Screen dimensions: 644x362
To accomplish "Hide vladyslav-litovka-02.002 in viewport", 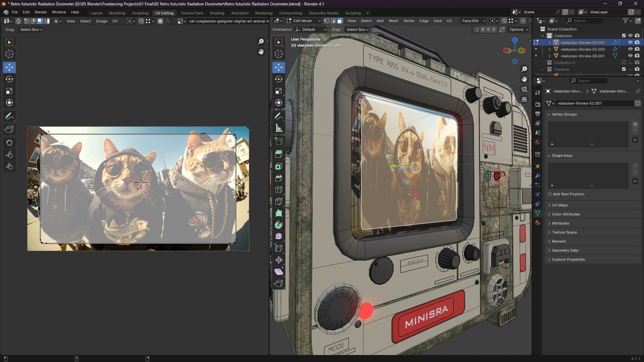I will coord(630,49).
